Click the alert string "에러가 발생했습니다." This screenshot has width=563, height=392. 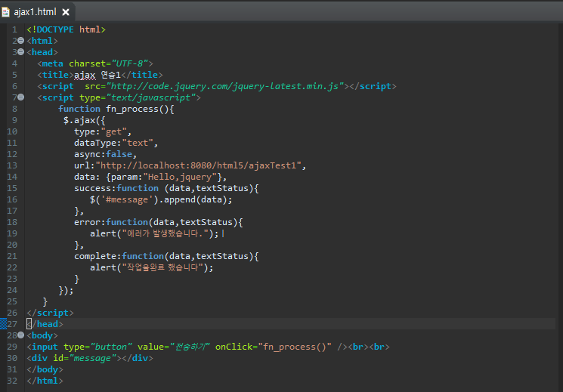click(x=165, y=233)
